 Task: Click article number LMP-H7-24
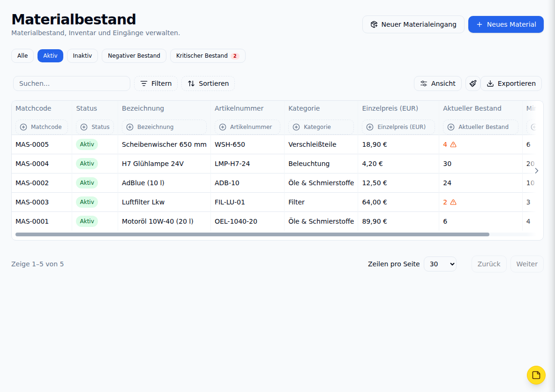tap(232, 164)
